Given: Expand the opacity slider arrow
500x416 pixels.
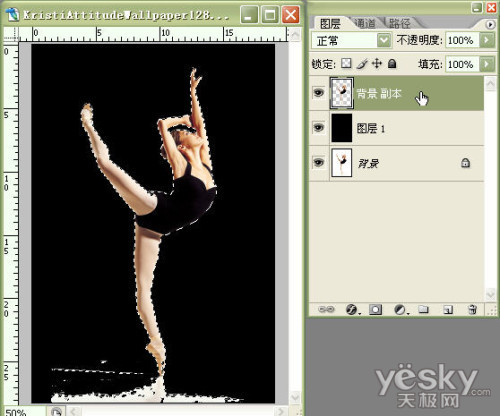Looking at the screenshot, I should pyautogui.click(x=487, y=40).
